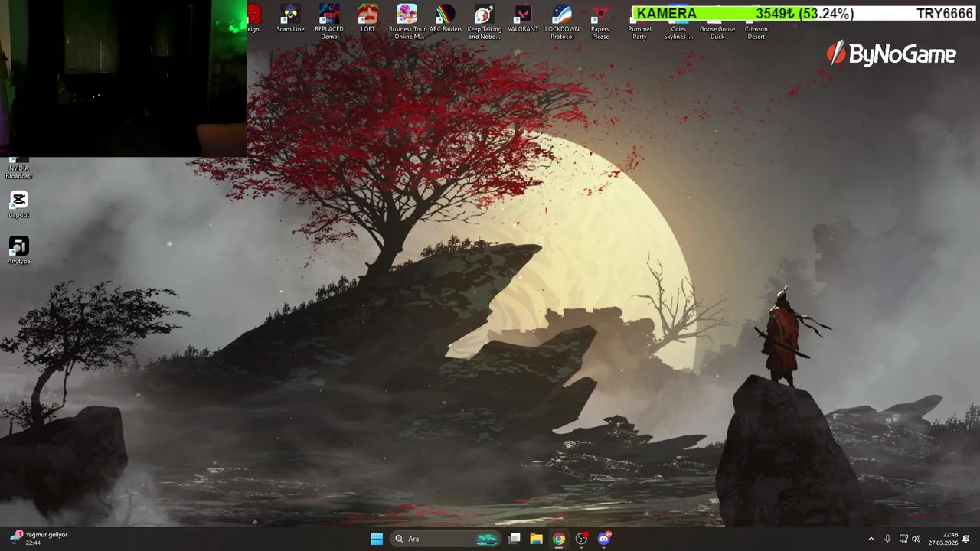This screenshot has width=980, height=551.
Task: Open the Anytype desktop shortcut
Action: click(19, 251)
